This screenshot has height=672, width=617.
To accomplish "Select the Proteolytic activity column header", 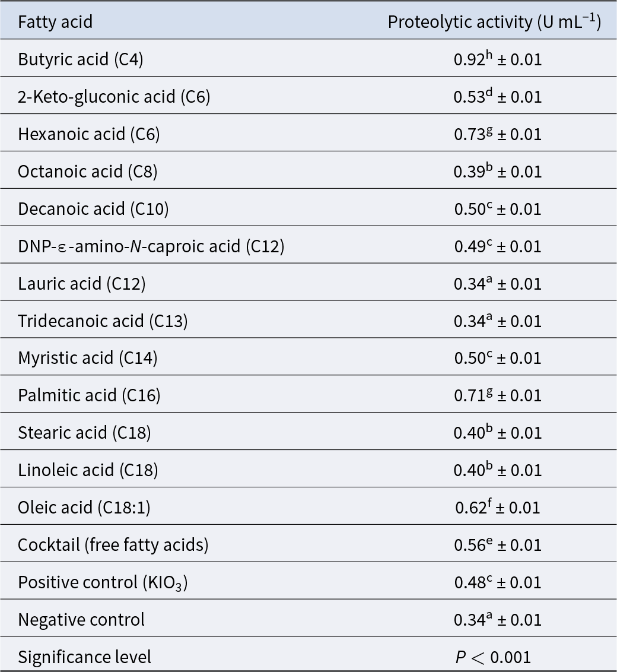I will tap(495, 22).
